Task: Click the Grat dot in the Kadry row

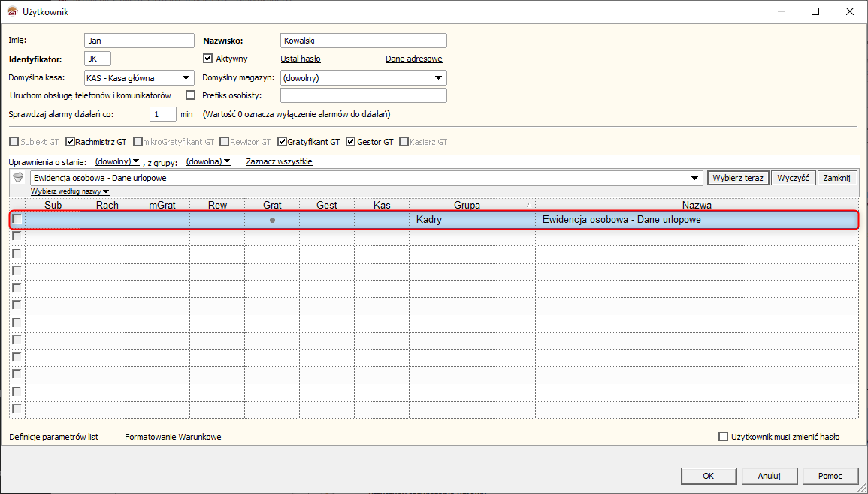Action: click(x=272, y=220)
